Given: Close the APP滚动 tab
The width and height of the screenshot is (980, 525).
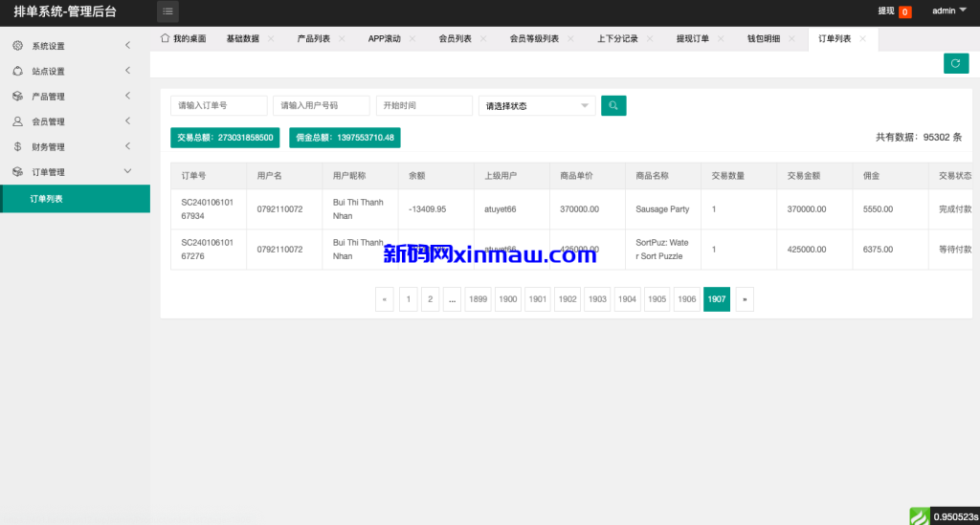Looking at the screenshot, I should tap(412, 38).
